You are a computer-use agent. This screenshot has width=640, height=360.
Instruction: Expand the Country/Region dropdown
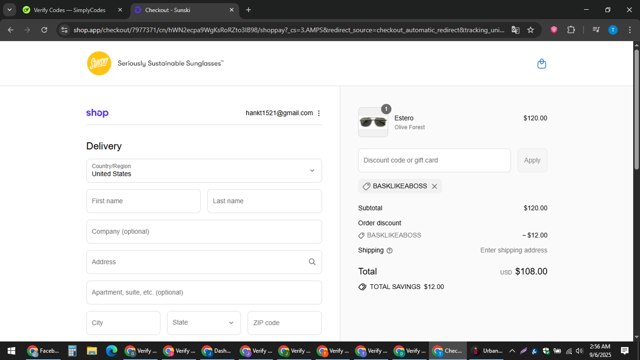(x=204, y=170)
